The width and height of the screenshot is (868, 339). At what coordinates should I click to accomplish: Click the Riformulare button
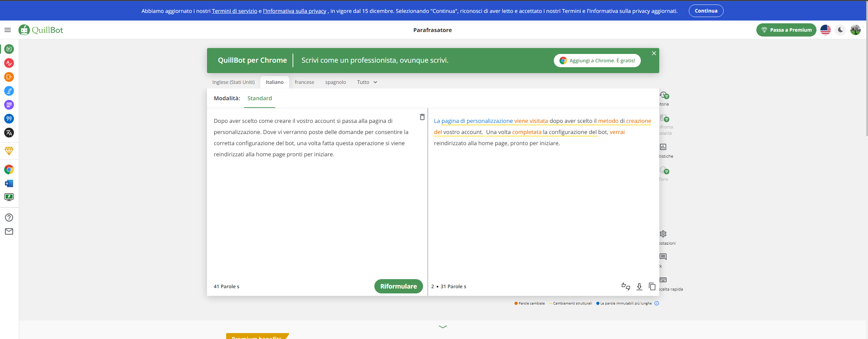tap(398, 286)
